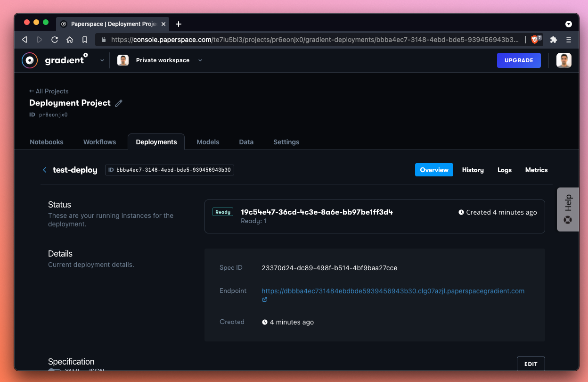588x382 pixels.
Task: Bookmark this page icon
Action: click(85, 40)
